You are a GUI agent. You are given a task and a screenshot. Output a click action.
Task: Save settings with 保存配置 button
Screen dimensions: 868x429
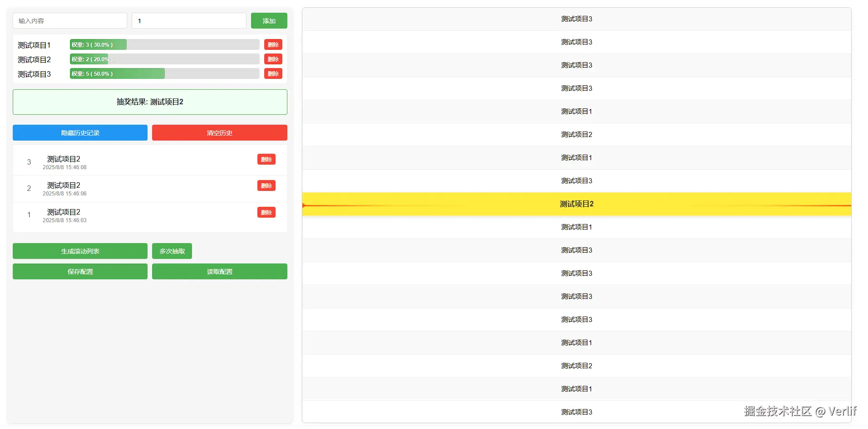[80, 272]
